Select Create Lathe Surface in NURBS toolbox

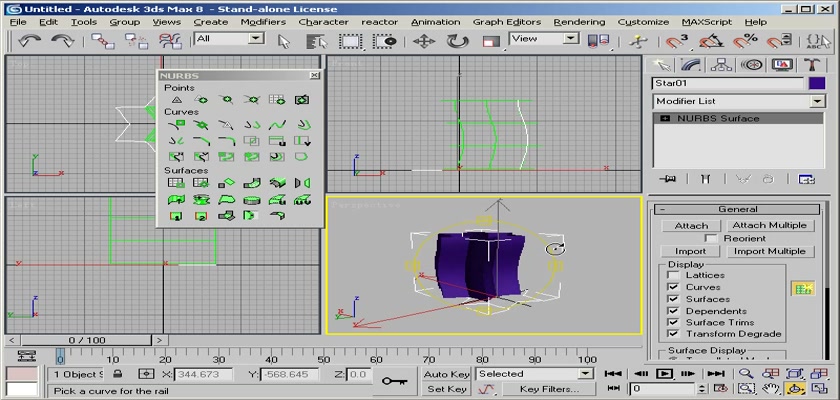pyautogui.click(x=201, y=200)
